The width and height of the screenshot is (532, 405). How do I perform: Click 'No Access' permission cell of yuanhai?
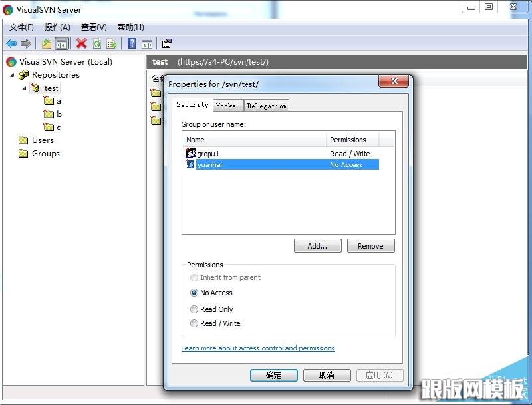point(346,164)
